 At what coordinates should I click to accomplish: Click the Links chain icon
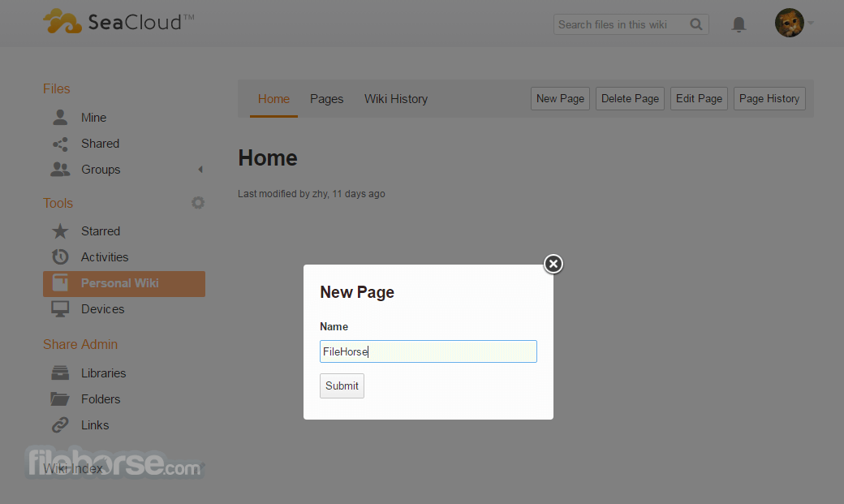60,424
